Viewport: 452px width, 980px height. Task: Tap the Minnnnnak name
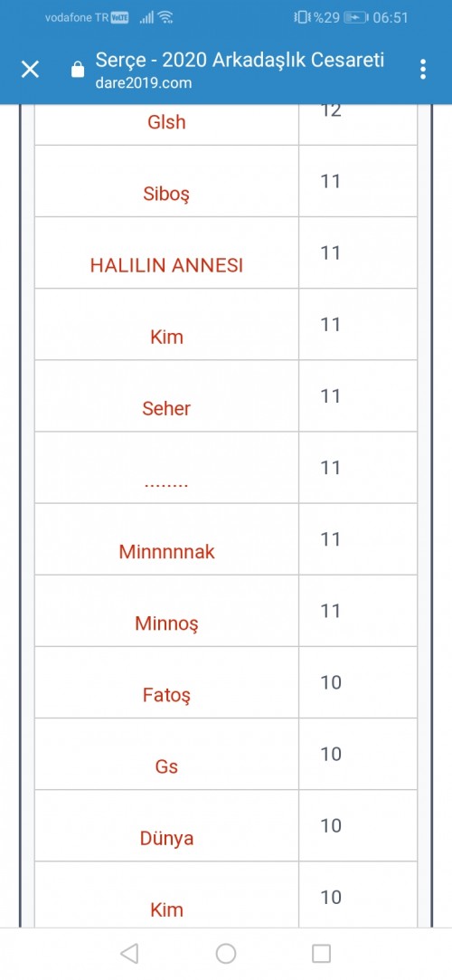[x=166, y=552]
